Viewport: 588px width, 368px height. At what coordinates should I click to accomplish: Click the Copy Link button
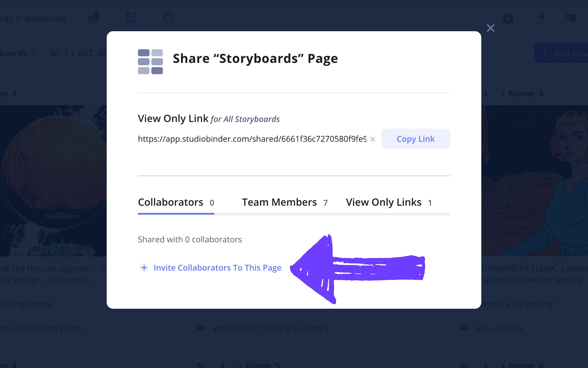(x=416, y=139)
